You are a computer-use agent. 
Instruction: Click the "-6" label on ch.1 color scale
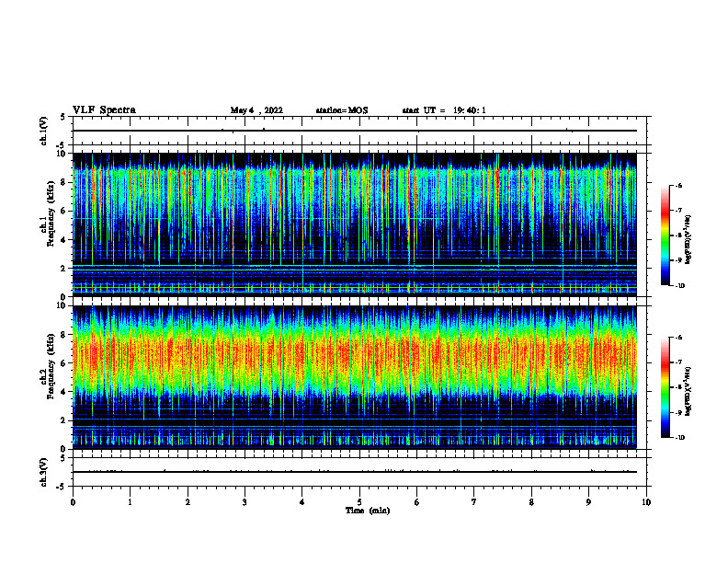(678, 185)
